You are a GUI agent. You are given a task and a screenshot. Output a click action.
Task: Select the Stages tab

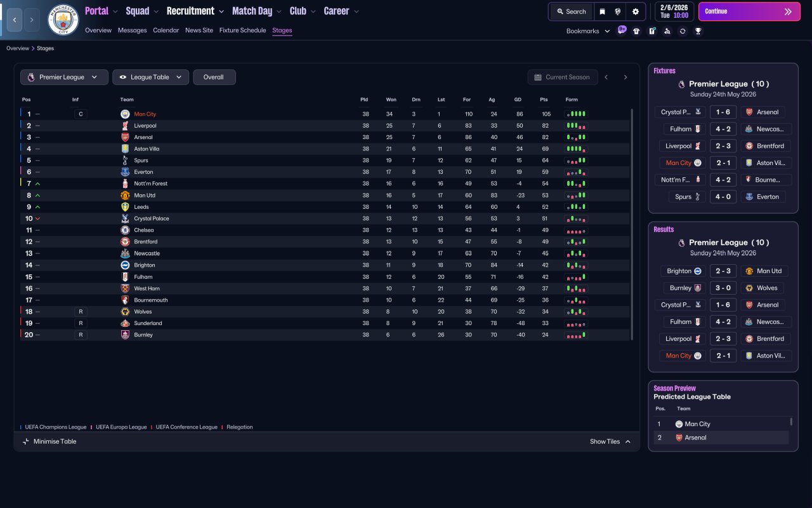(282, 30)
